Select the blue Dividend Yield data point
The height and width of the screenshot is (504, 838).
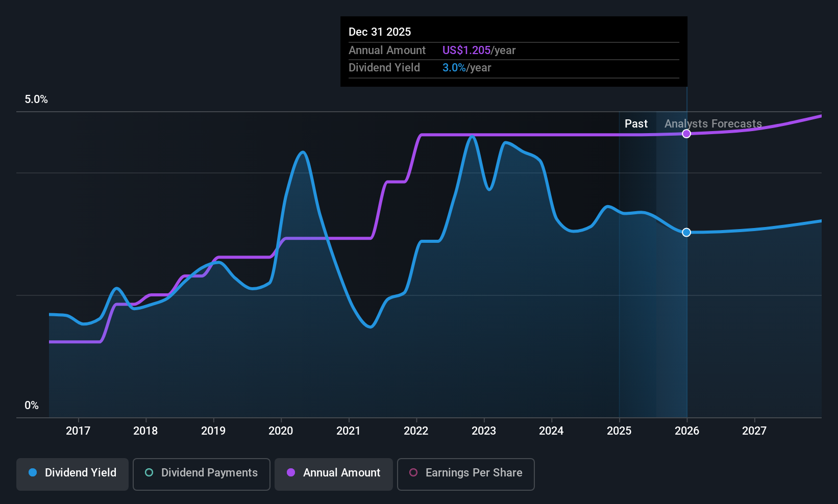coord(686,232)
